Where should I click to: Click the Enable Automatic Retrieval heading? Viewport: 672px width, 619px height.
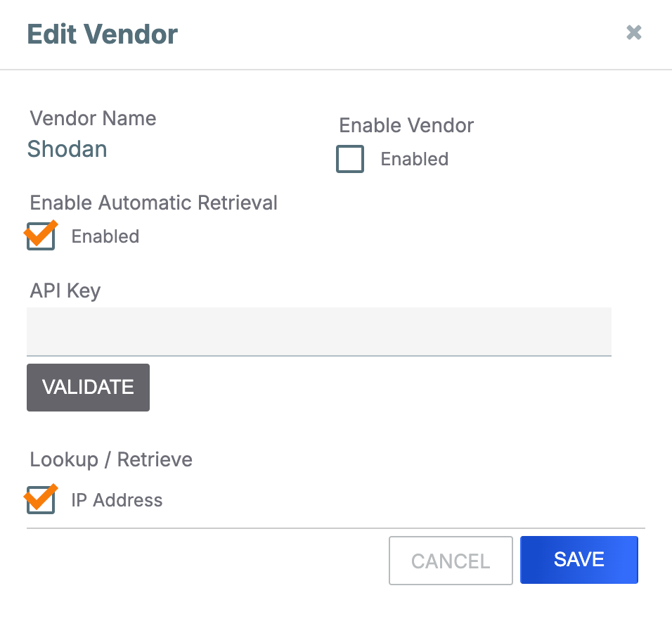pyautogui.click(x=154, y=203)
